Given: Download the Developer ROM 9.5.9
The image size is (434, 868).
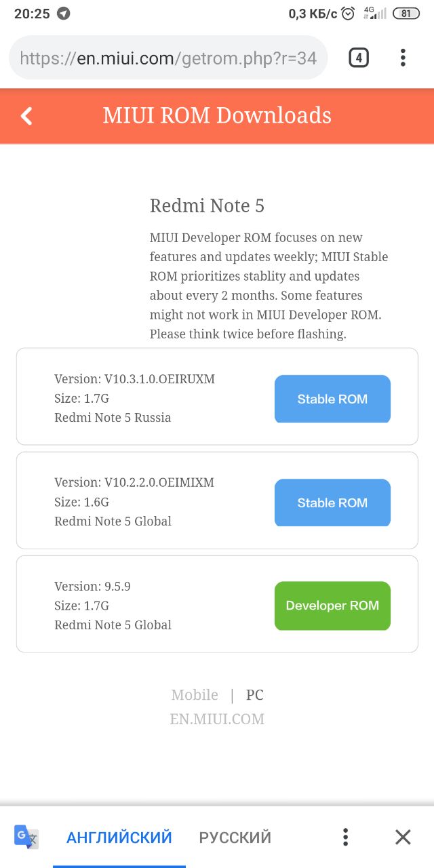Looking at the screenshot, I should [332, 606].
